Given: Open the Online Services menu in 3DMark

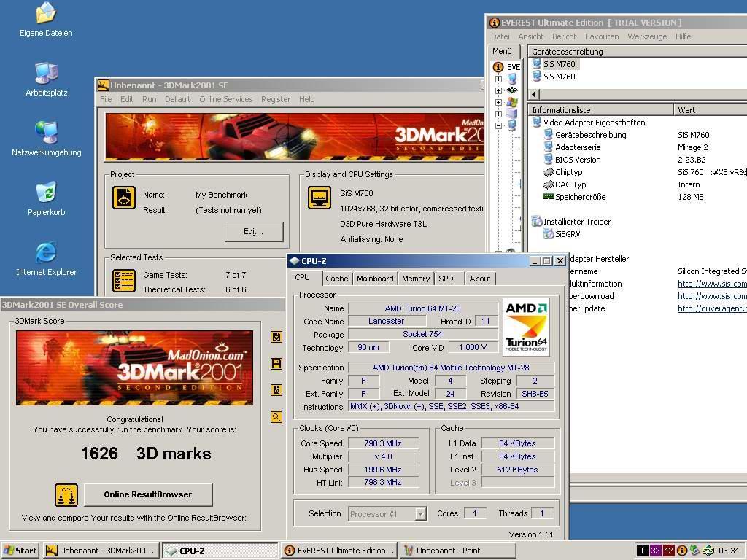Looking at the screenshot, I should coord(226,99).
